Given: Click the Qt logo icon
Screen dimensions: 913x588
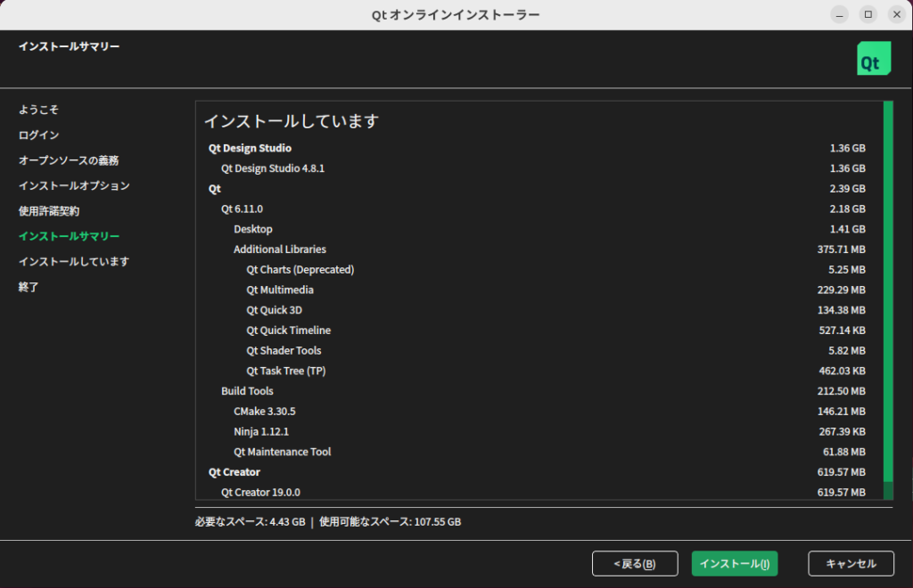Looking at the screenshot, I should [873, 58].
